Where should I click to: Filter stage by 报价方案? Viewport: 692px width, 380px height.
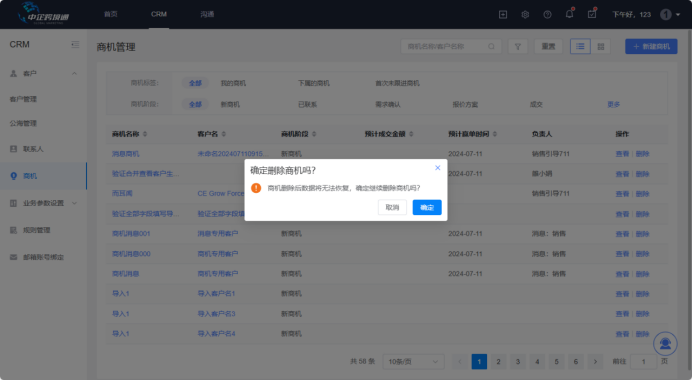(465, 104)
